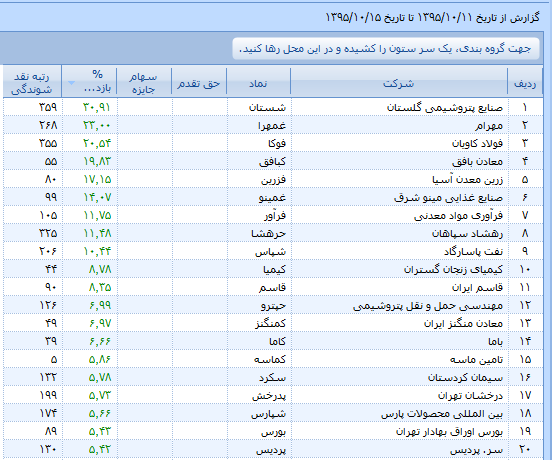The image size is (552, 460).
Task: Select company فولاد کاویان
Action: pos(477,143)
